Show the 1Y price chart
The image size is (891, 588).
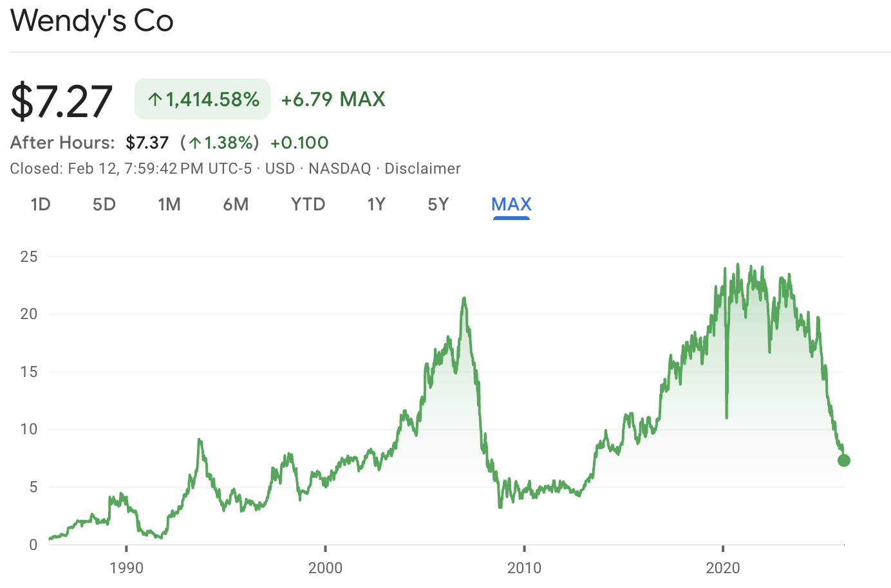[376, 204]
